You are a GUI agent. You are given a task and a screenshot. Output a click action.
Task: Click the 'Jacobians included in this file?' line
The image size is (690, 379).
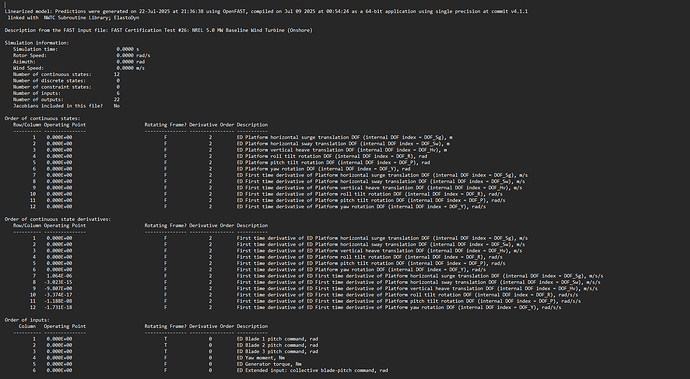click(x=66, y=106)
